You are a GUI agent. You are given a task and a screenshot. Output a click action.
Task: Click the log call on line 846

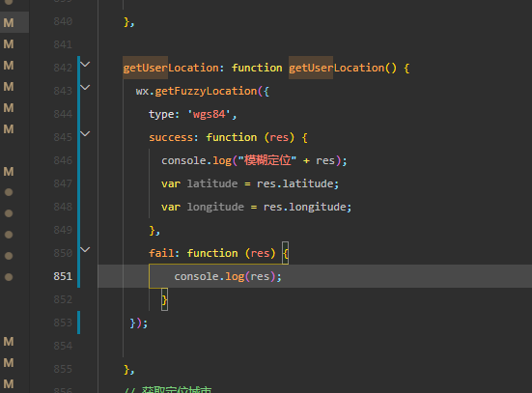click(x=222, y=160)
